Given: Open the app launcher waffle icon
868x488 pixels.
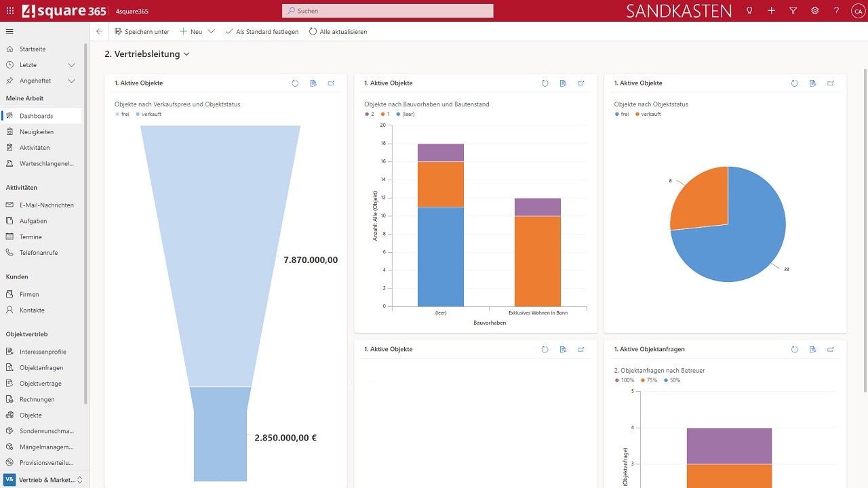Looking at the screenshot, I should click(x=9, y=11).
